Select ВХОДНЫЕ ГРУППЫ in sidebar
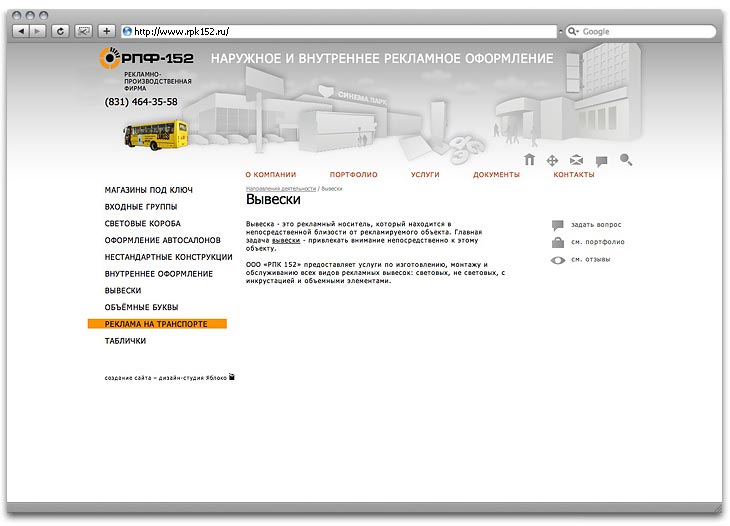The width and height of the screenshot is (730, 526). point(141,207)
